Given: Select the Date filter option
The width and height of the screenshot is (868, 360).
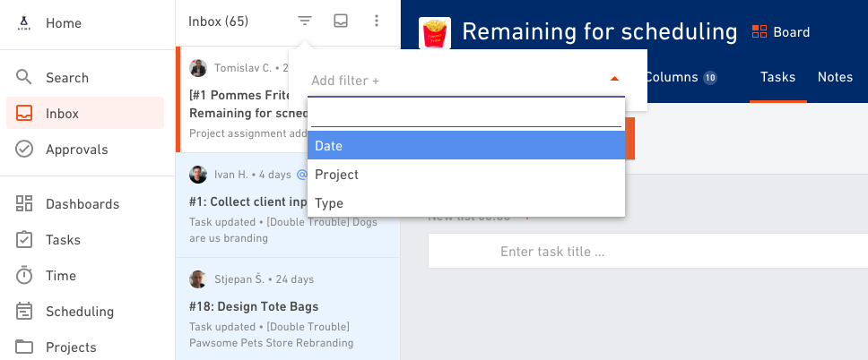Looking at the screenshot, I should pyautogui.click(x=466, y=145).
